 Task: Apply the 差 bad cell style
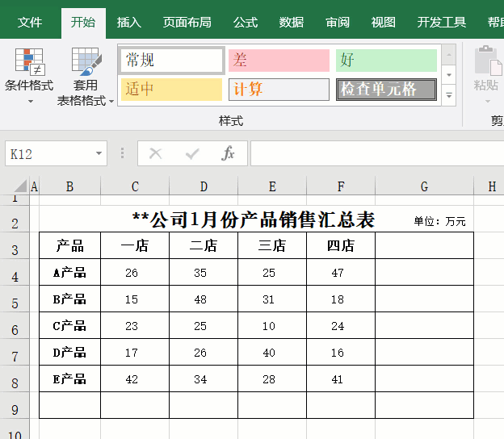pos(279,61)
